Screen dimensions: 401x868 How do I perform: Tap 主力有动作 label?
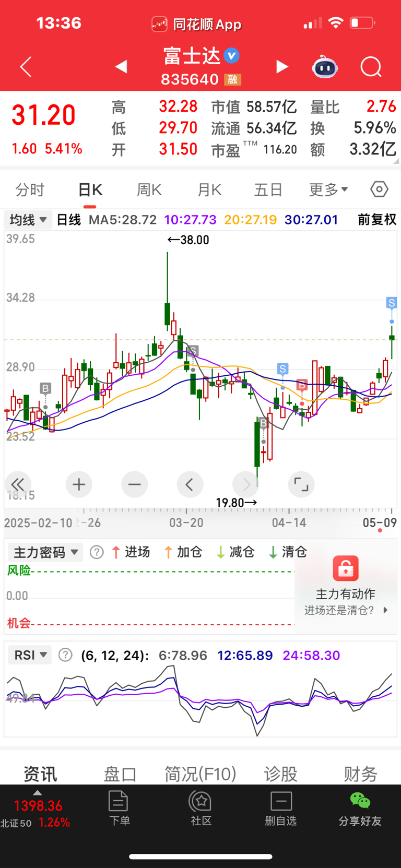click(x=346, y=594)
